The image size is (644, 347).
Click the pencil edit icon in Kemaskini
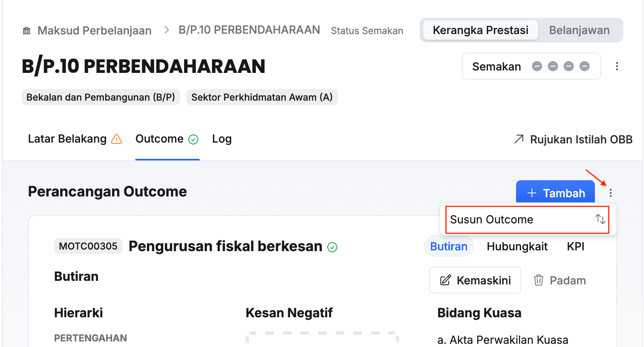446,280
